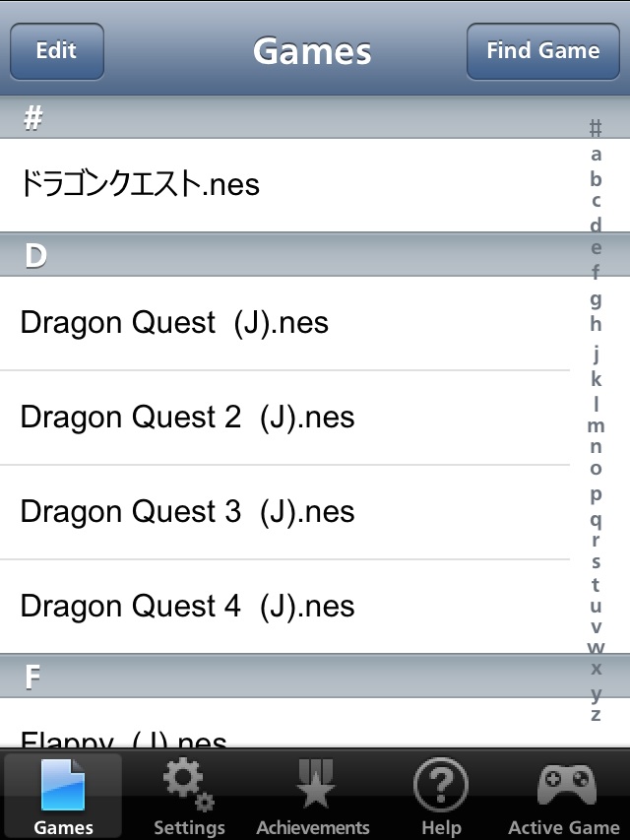
Task: Open Achievements medal icon
Action: pyautogui.click(x=315, y=784)
